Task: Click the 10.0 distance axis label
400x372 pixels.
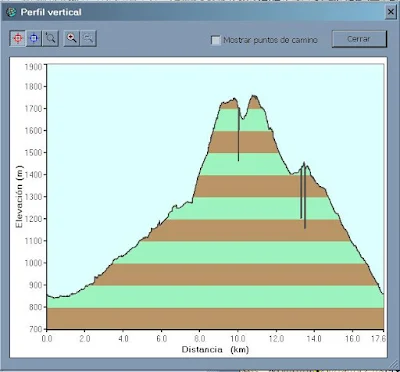Action: tap(238, 339)
